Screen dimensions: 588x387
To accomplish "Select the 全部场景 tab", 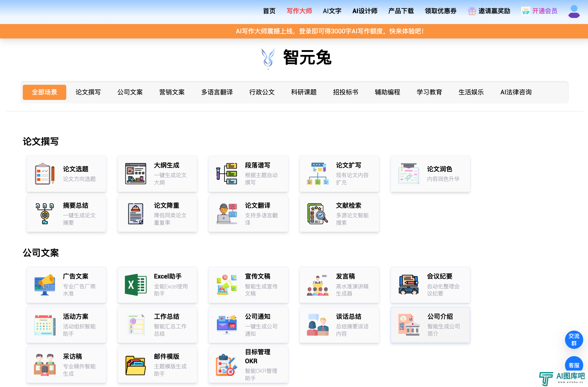I will coord(44,92).
